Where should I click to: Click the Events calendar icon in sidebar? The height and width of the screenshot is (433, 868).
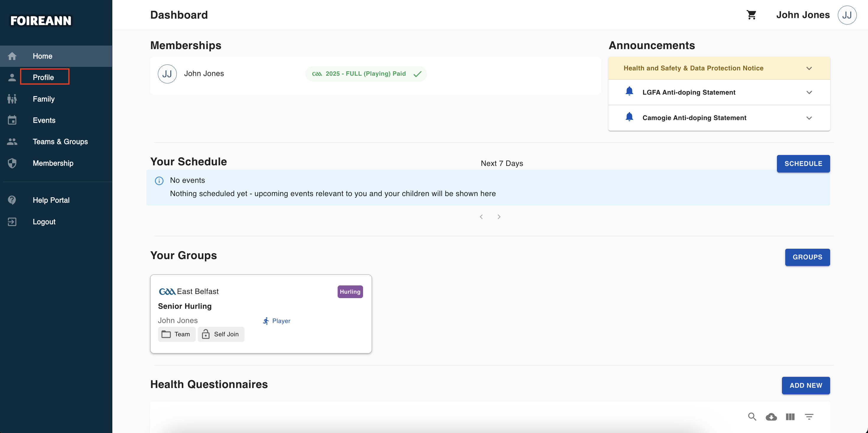tap(12, 120)
